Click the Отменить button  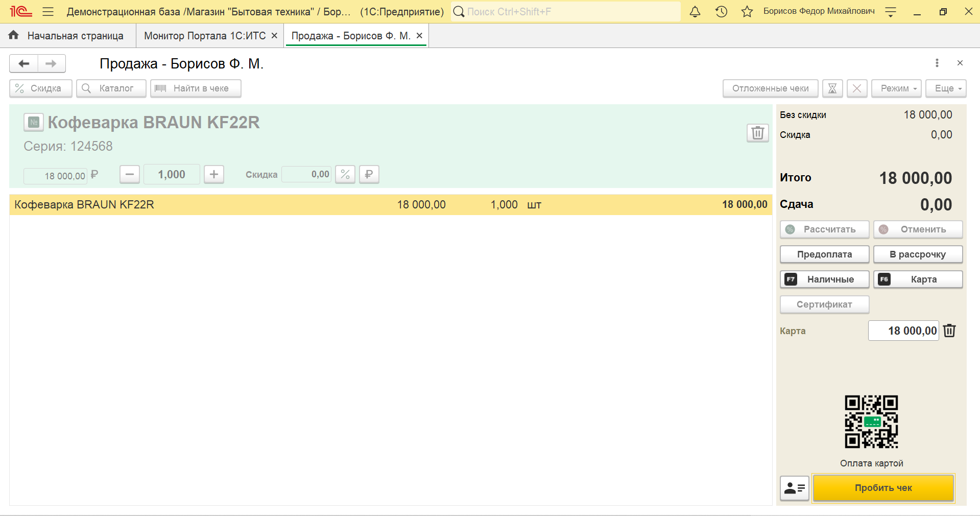[x=918, y=229]
